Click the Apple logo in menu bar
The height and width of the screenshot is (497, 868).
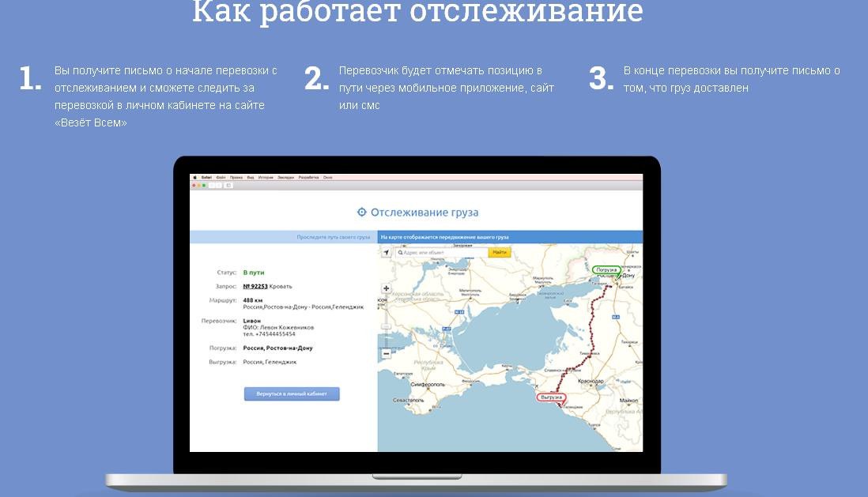tap(194, 178)
